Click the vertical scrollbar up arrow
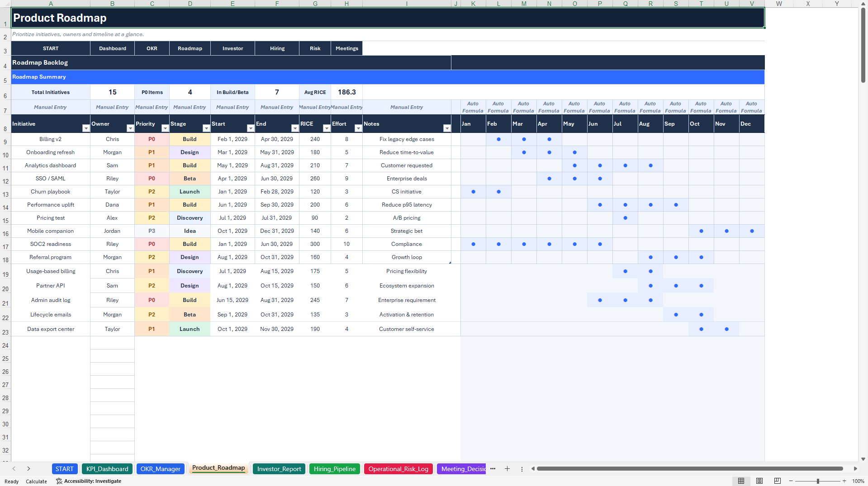 tap(863, 4)
